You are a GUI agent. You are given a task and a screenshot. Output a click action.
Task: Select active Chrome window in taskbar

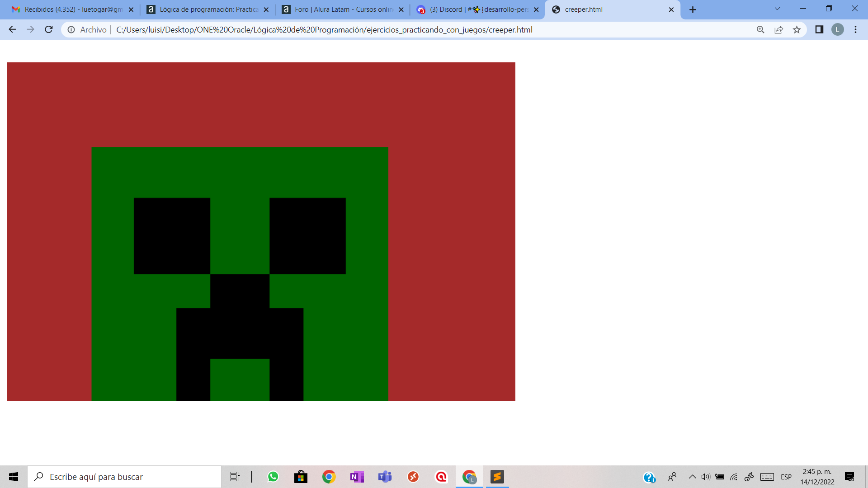point(469,477)
